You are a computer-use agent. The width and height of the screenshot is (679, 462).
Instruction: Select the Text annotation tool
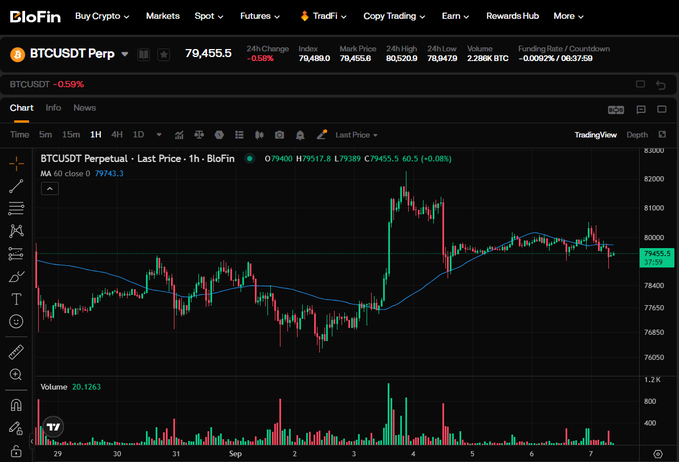(16, 299)
